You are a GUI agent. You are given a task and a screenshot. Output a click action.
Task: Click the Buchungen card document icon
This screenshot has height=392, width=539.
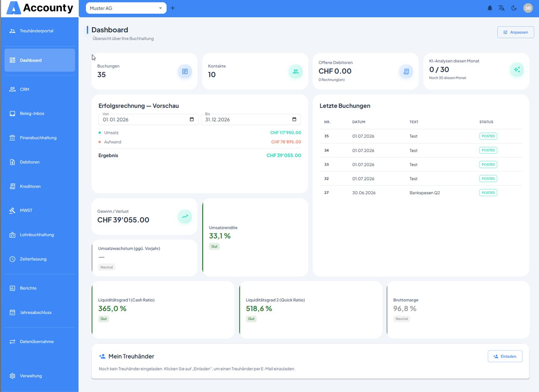tap(185, 71)
